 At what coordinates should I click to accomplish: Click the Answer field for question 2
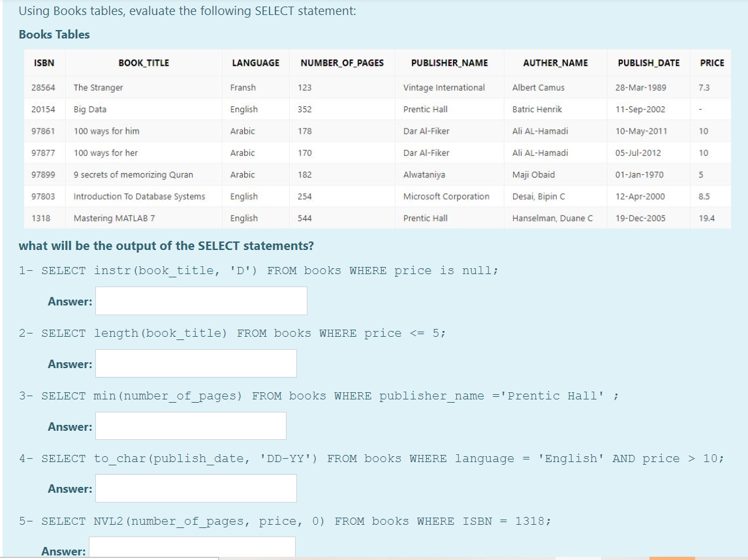[x=195, y=363]
